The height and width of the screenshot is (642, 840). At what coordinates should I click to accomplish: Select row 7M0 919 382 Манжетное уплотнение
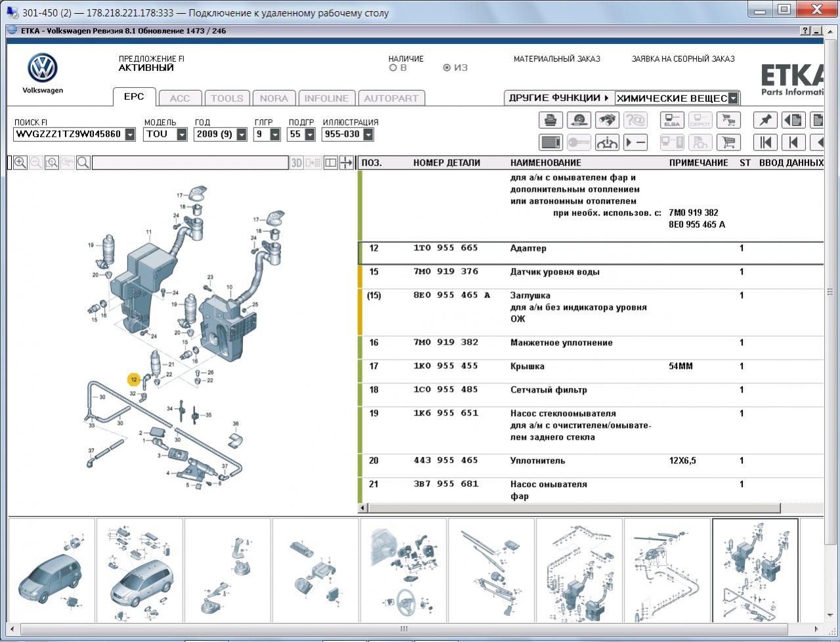[x=590, y=347]
